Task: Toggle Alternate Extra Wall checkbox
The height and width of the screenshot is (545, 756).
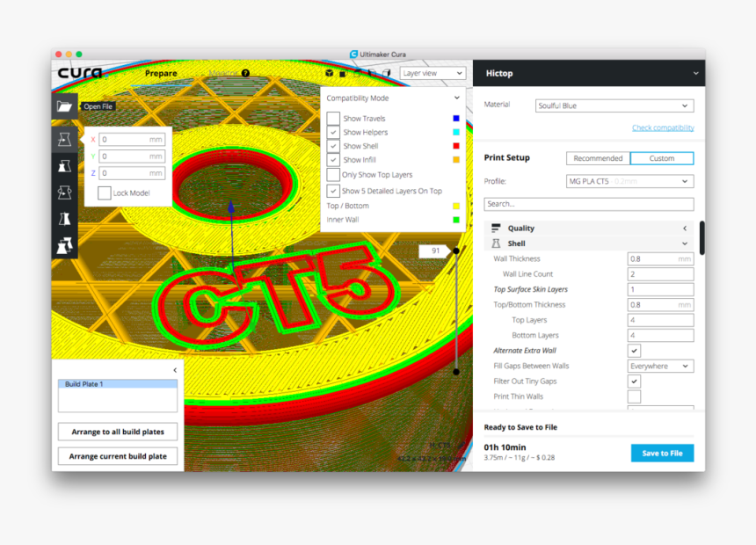Action: (634, 351)
